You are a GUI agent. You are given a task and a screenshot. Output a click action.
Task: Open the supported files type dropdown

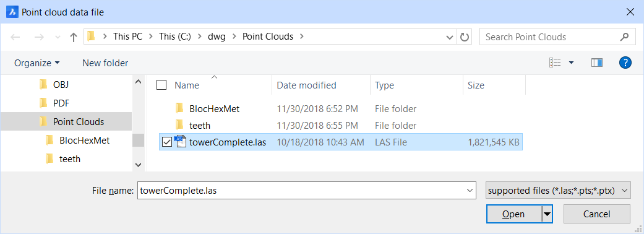coord(558,191)
